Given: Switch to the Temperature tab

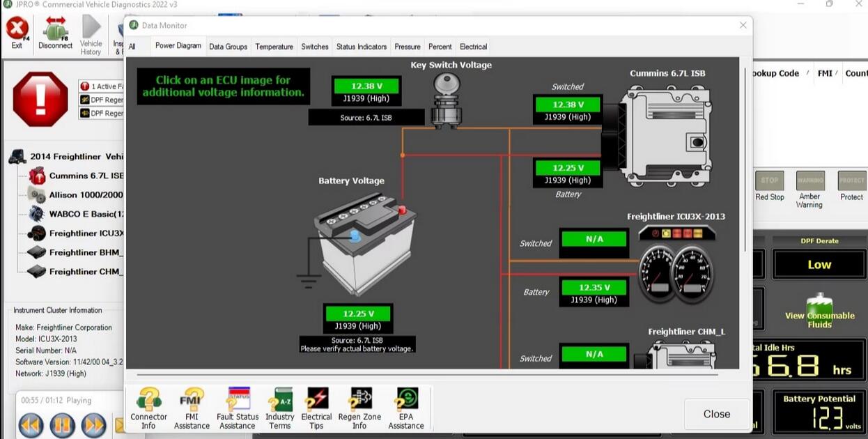Looking at the screenshot, I should click(x=274, y=47).
